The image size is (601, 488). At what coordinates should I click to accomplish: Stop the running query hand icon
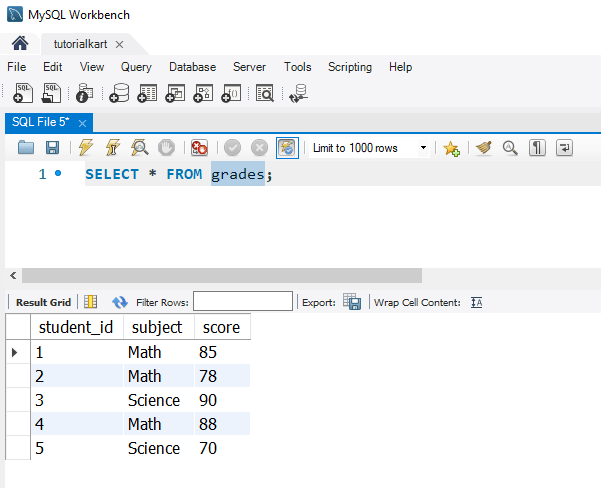tap(166, 148)
